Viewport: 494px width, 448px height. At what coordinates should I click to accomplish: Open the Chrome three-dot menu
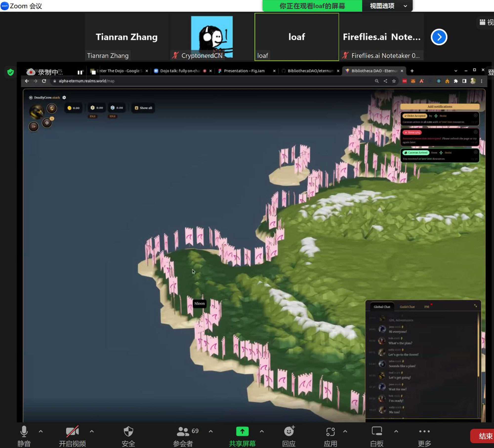click(482, 81)
